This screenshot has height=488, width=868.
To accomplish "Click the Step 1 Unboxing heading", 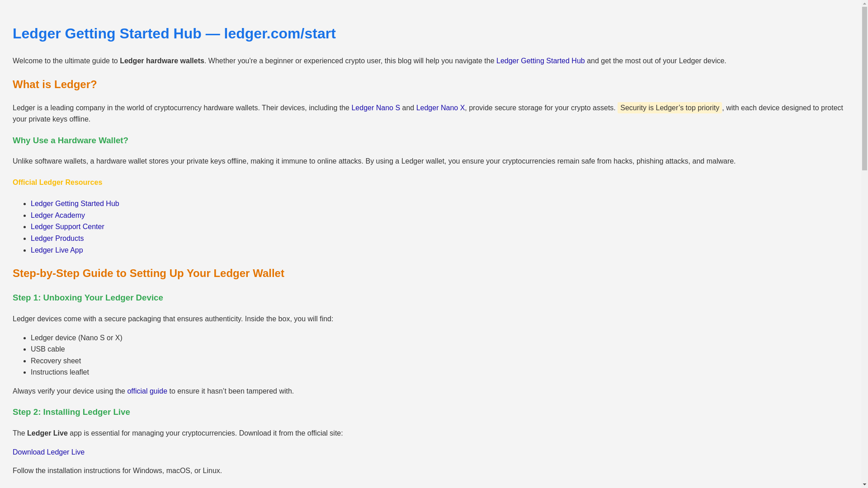I will point(88,297).
